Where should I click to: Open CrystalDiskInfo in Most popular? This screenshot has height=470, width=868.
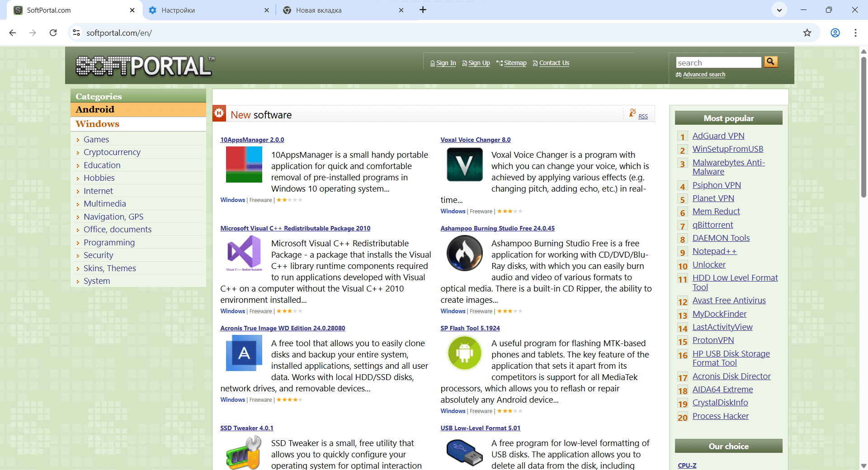point(720,403)
